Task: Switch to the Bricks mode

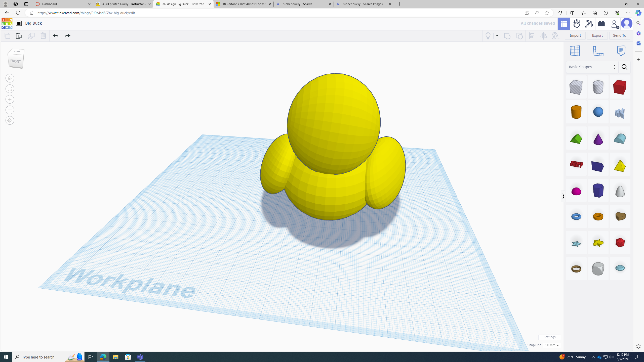Action: point(601,24)
